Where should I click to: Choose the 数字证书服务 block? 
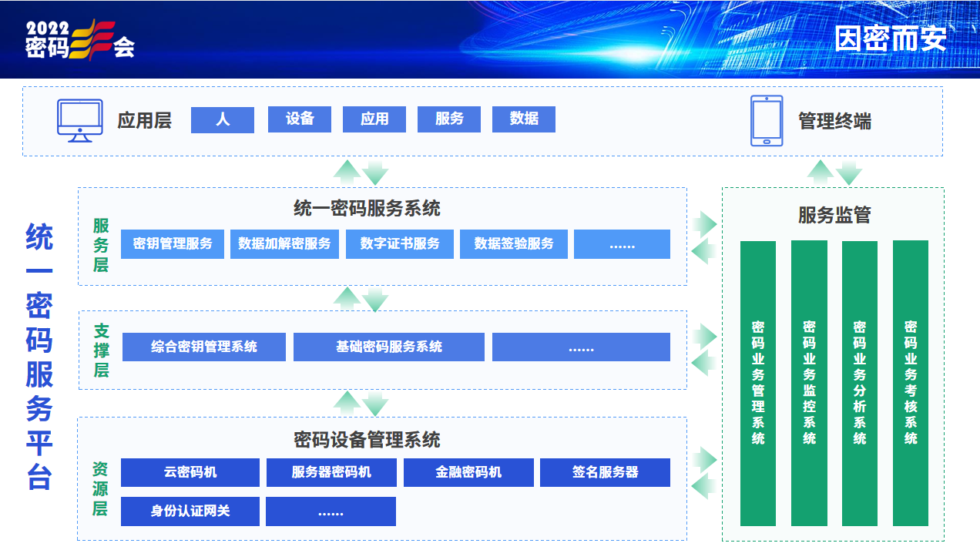[x=400, y=244]
